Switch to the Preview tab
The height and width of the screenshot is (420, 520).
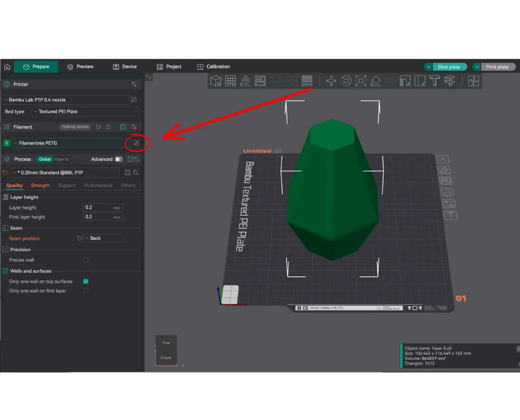point(80,67)
